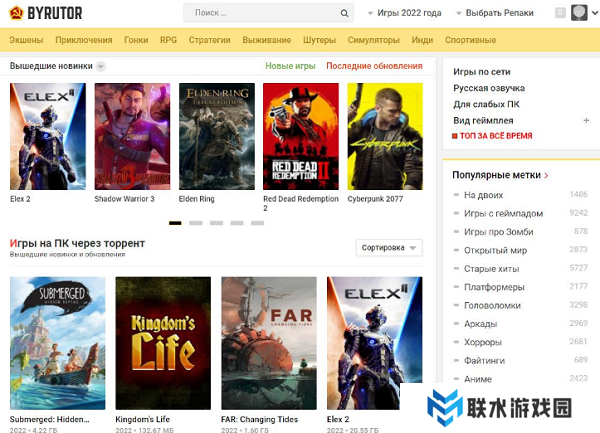Viewport: 600px width, 433px height.
Task: Click the plus icon beside Вид геймплея
Action: [586, 120]
